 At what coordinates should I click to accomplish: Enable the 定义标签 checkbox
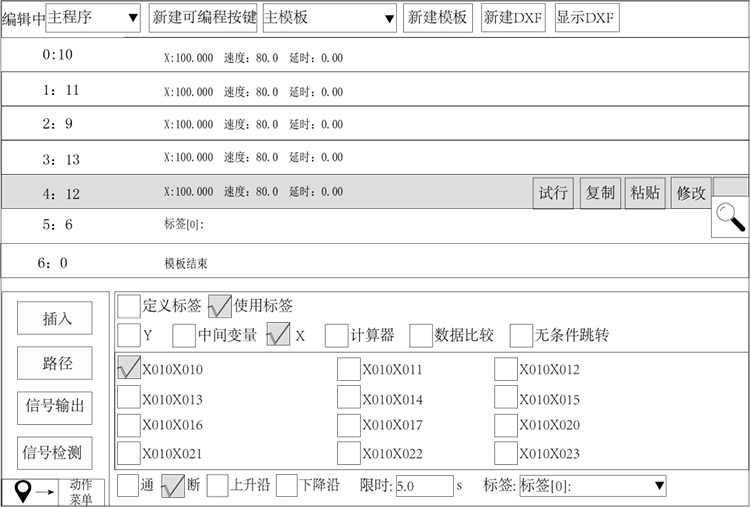tap(129, 306)
